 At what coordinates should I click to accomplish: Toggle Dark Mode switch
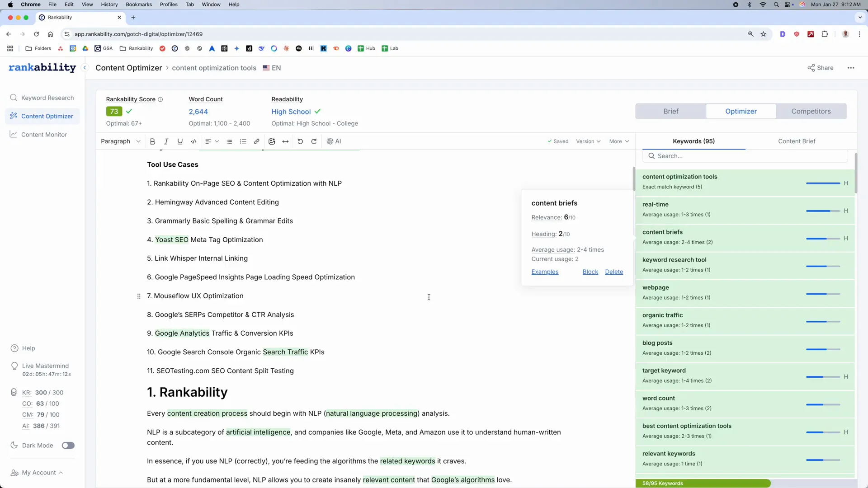(68, 446)
